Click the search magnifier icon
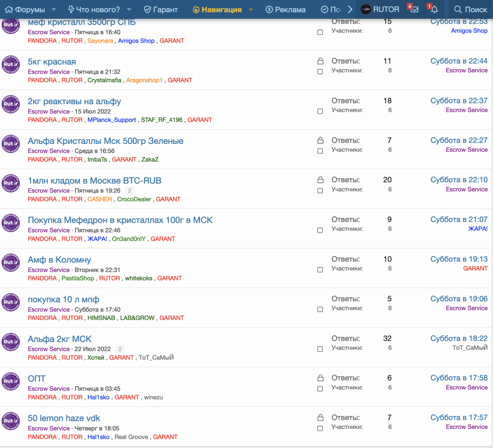Viewport: 493px width, 448px height. (458, 10)
